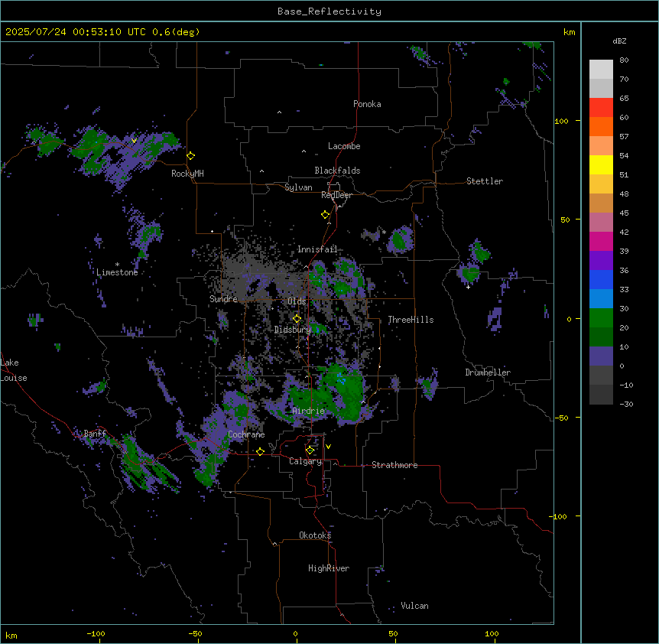Click the Vulcan town label
This screenshot has height=644, width=659.
[414, 606]
